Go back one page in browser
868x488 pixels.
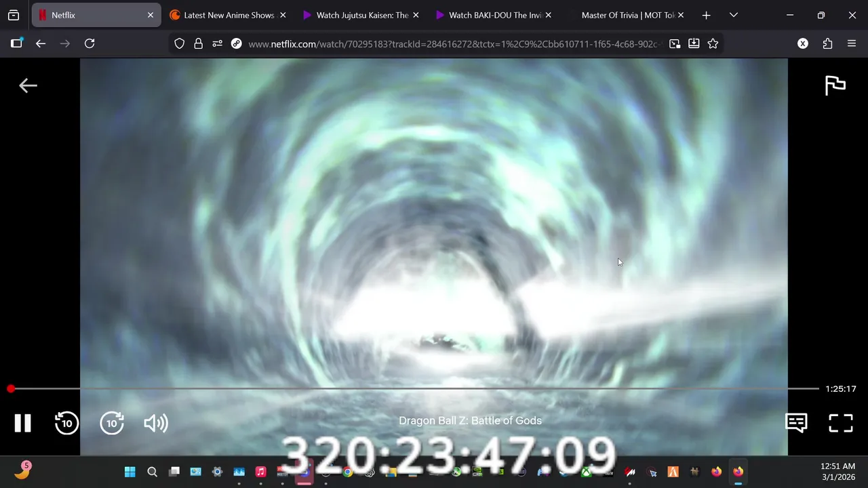(41, 43)
